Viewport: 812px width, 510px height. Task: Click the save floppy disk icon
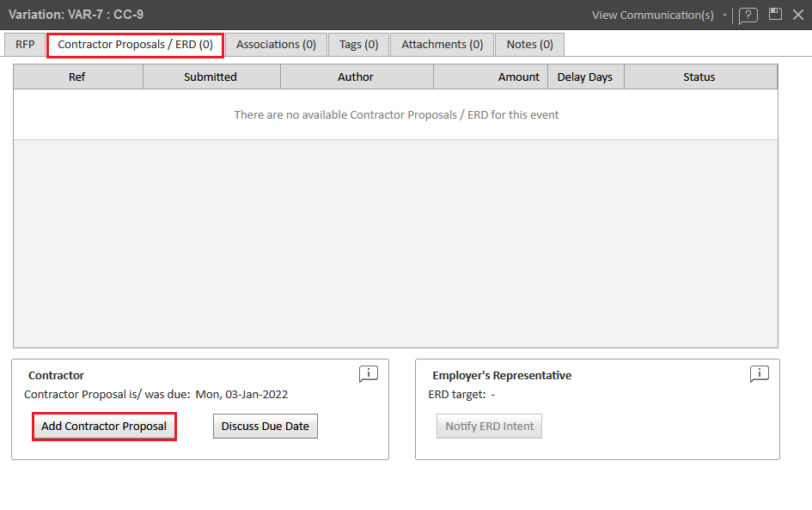pyautogui.click(x=775, y=15)
